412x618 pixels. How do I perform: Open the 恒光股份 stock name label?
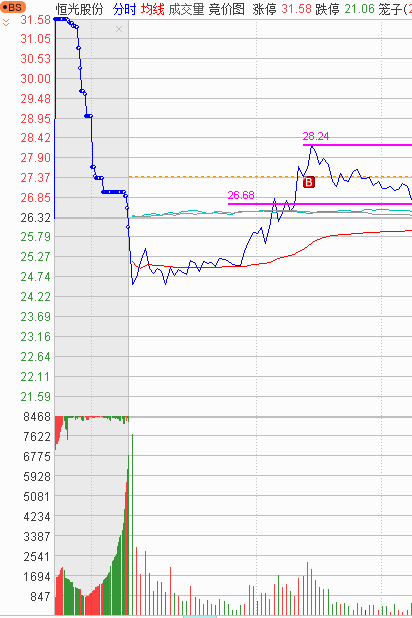click(x=79, y=9)
